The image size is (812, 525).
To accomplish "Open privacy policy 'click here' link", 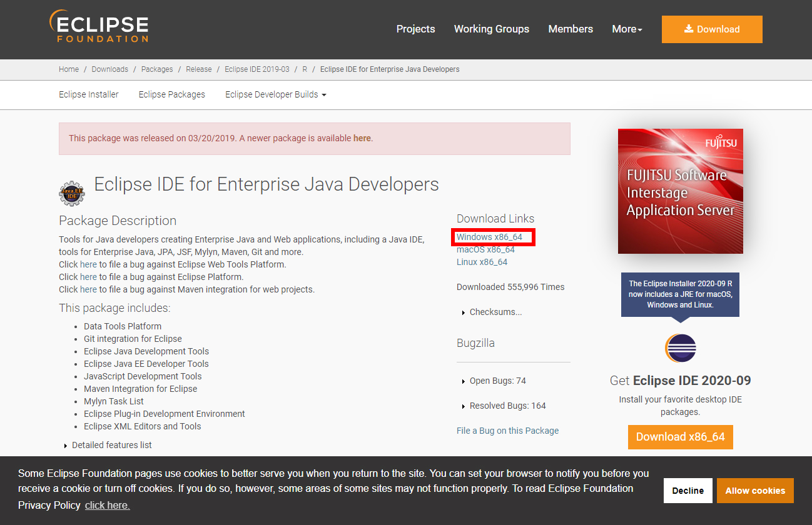I will pos(107,505).
